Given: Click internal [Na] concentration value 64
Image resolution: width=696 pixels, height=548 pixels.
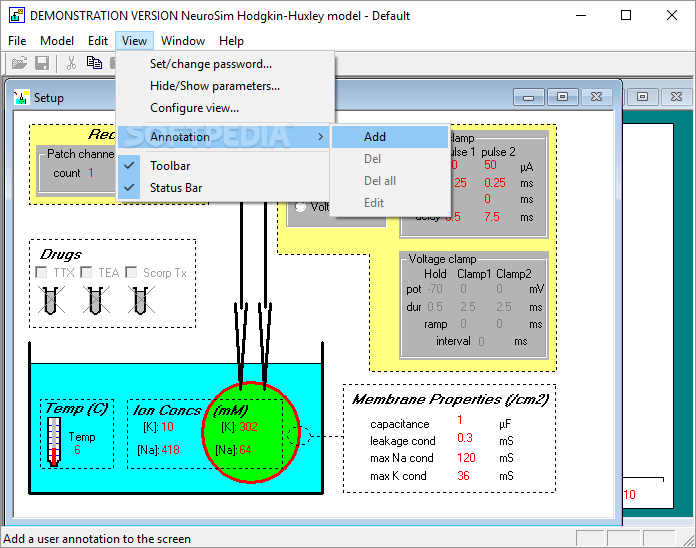Looking at the screenshot, I should [245, 450].
